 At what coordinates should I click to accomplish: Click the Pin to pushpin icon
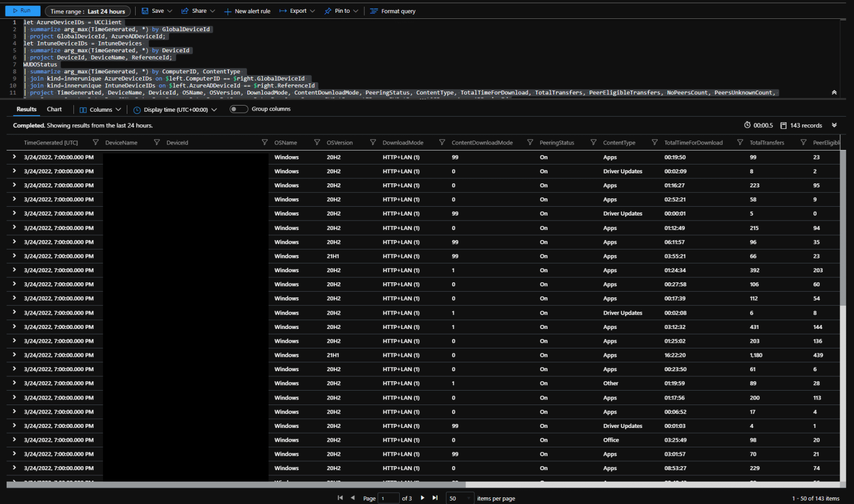tap(328, 11)
